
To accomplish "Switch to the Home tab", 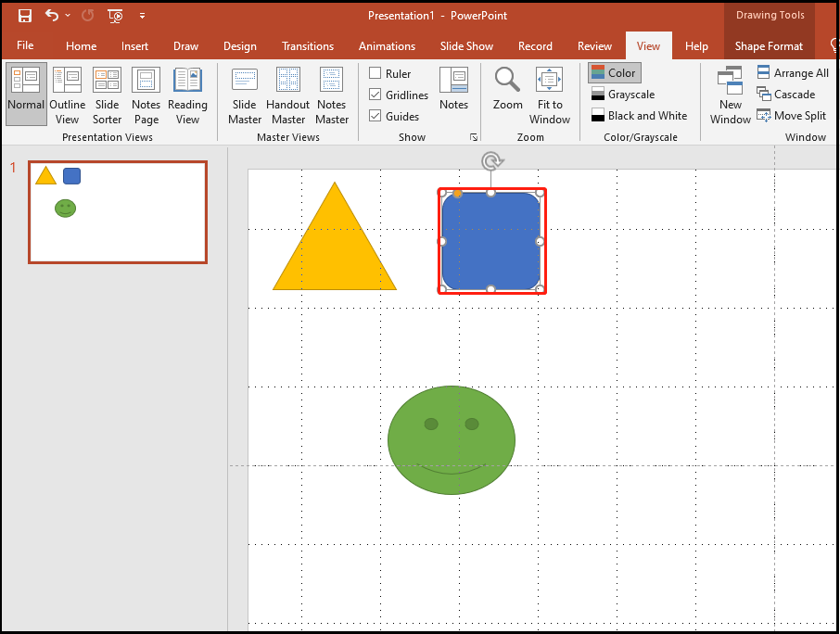I will (x=81, y=46).
